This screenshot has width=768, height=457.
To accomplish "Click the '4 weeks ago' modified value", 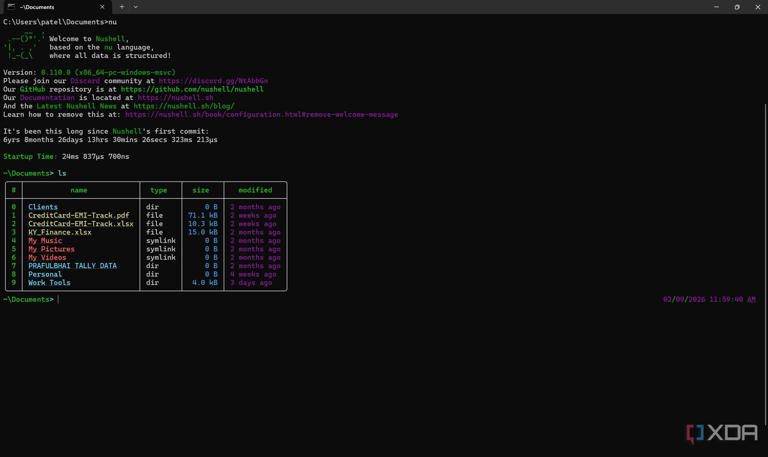I will tap(253, 274).
